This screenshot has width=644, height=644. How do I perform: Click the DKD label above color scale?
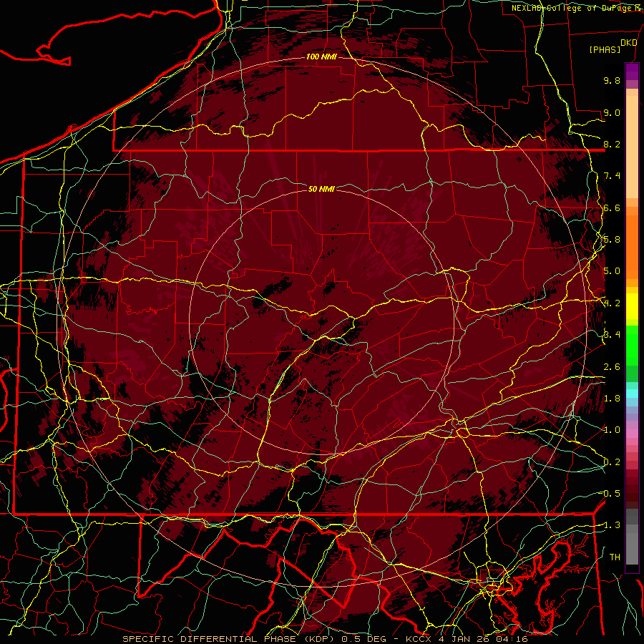tap(628, 43)
